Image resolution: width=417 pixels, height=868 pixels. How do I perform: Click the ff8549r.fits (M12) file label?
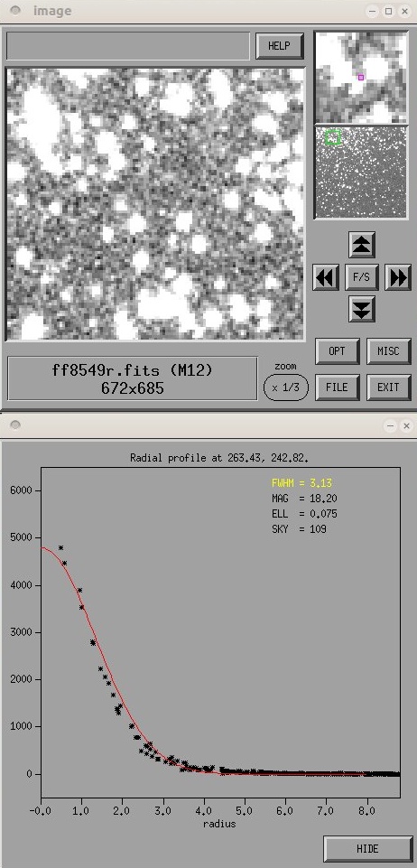coord(132,370)
